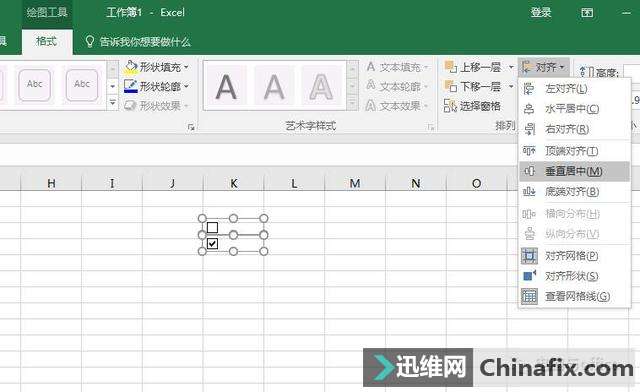Click the Send Backward layer icon
The image size is (640, 392).
[x=450, y=86]
